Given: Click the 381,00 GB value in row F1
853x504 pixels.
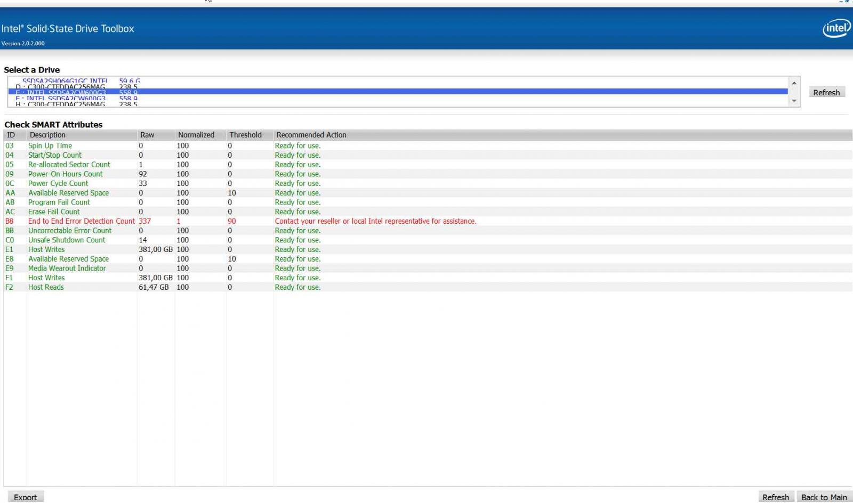Looking at the screenshot, I should (156, 278).
